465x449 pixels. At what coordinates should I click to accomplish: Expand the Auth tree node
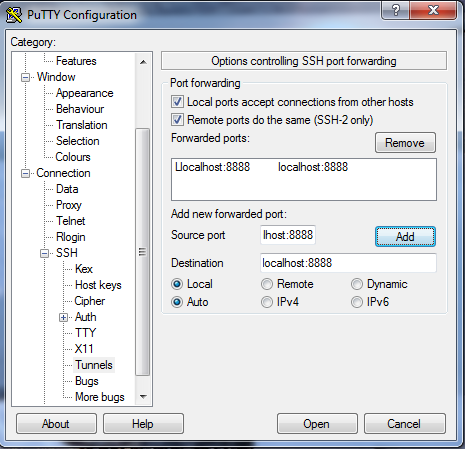coord(63,318)
